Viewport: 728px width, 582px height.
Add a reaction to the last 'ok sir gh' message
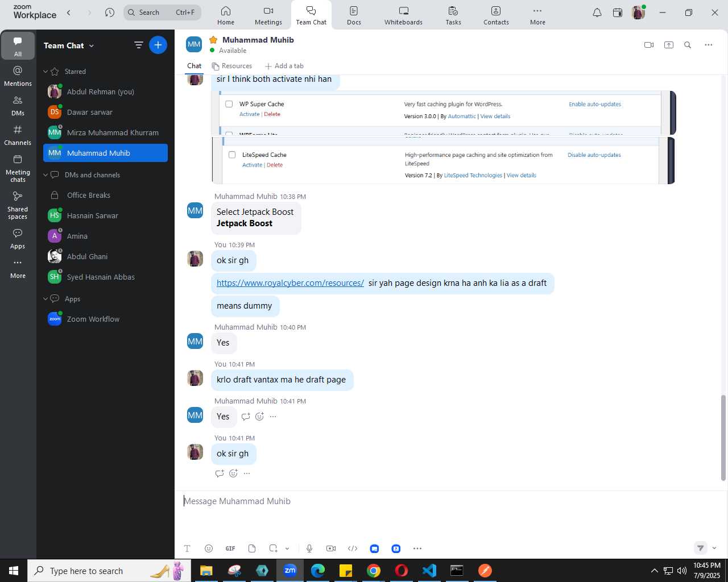(x=233, y=473)
